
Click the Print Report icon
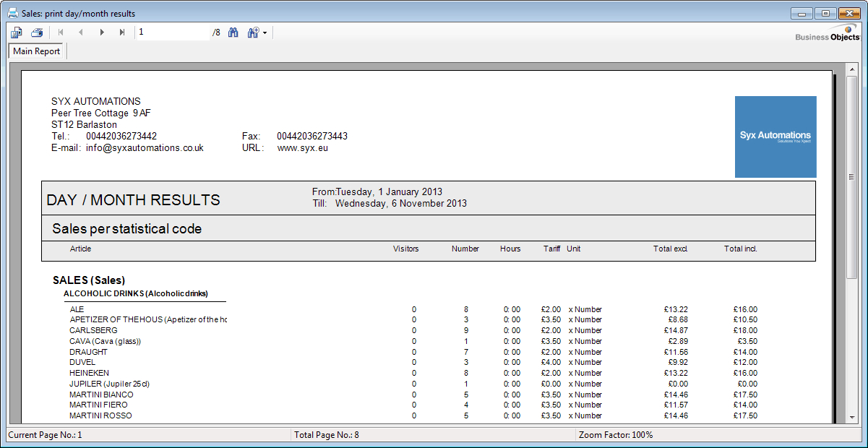pyautogui.click(x=35, y=32)
